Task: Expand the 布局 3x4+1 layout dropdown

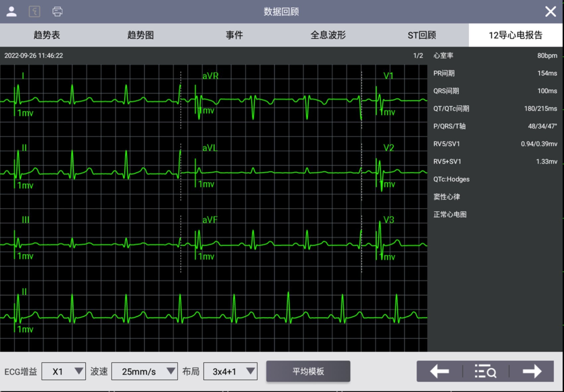Action: [x=230, y=371]
